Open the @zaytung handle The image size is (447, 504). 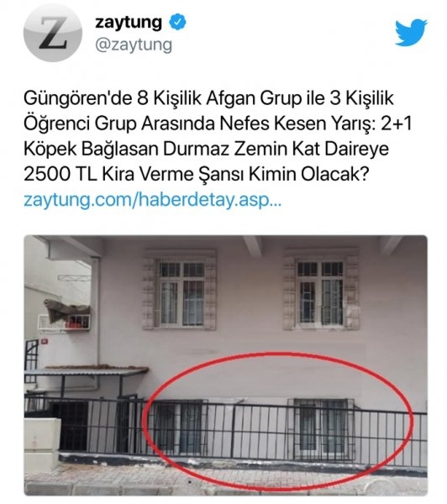[x=134, y=45]
